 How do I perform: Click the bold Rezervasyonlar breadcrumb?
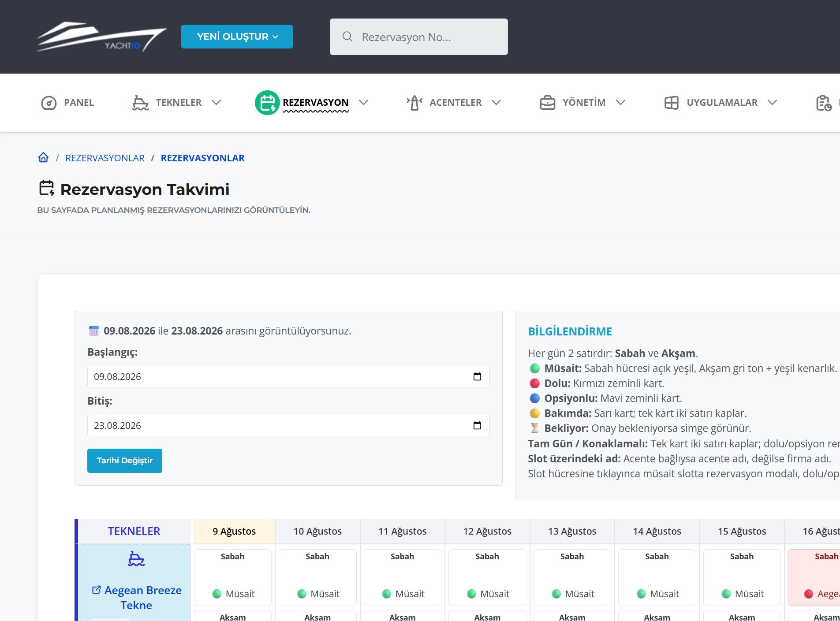pyautogui.click(x=202, y=158)
